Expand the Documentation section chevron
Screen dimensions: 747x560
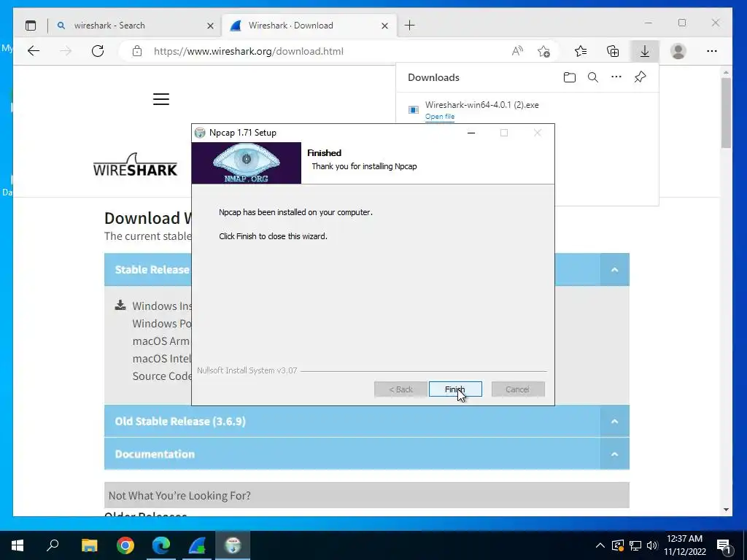pyautogui.click(x=614, y=454)
